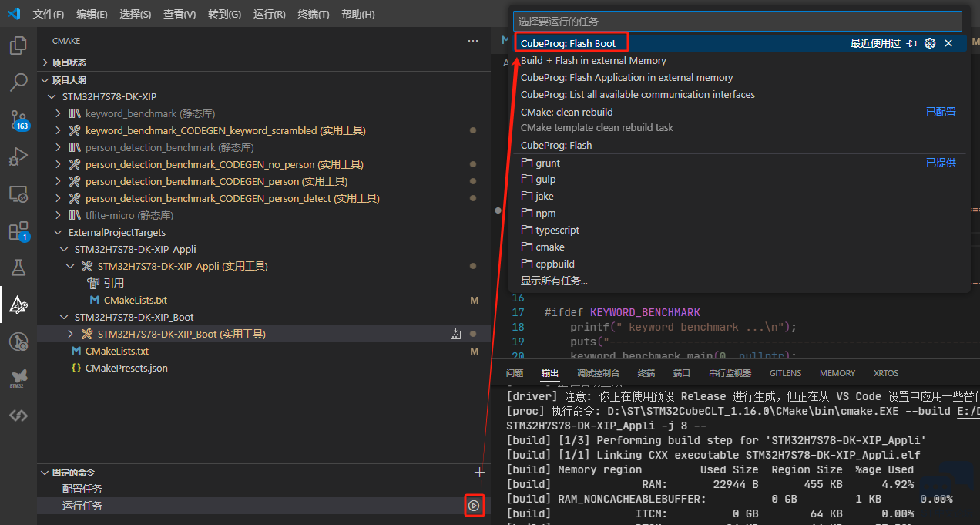Expand person_detection_benchmark_CODEGEN_no_person node
Image resolution: width=980 pixels, height=525 pixels.
[58, 164]
